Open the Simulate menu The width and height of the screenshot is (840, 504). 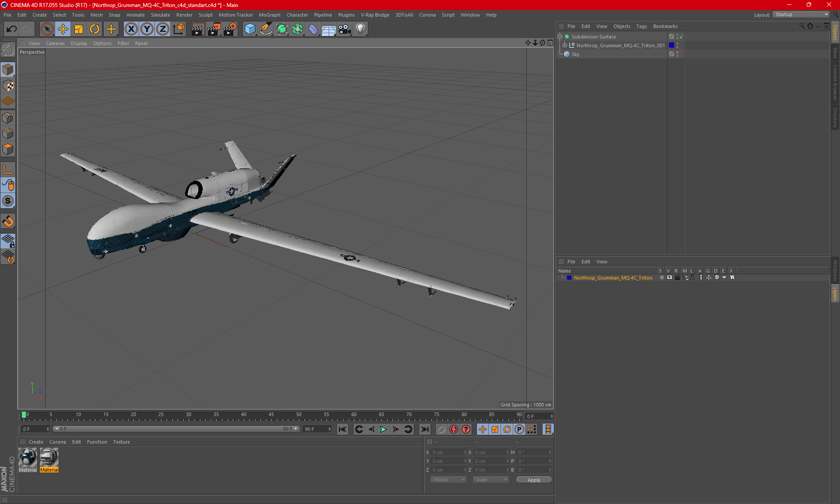[x=161, y=15]
